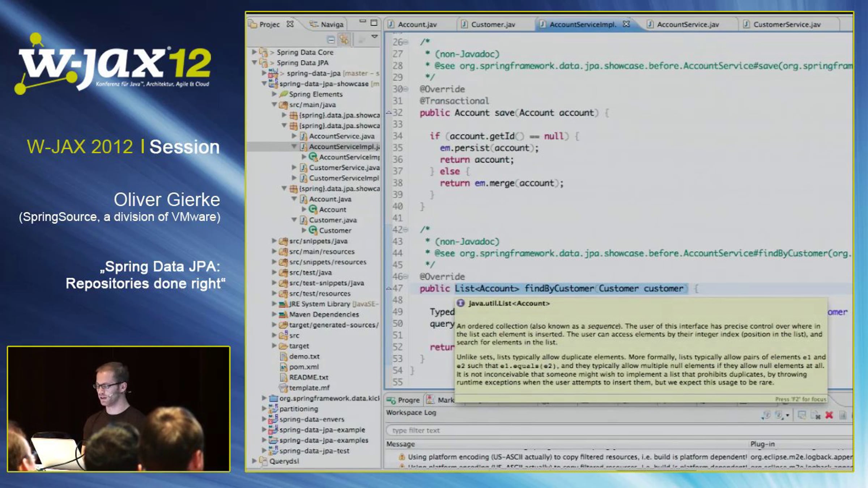Select the pom.xml file in tree
868x488 pixels.
tap(303, 367)
